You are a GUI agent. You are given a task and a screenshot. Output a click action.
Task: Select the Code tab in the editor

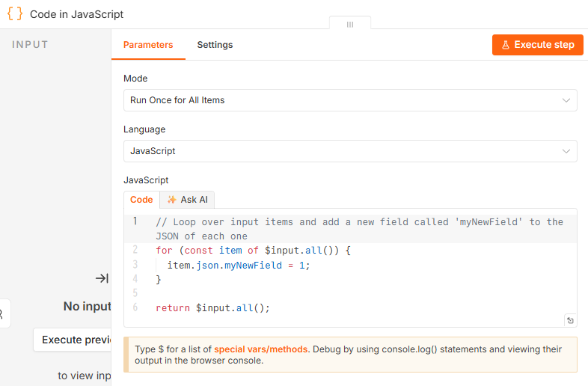[141, 200]
